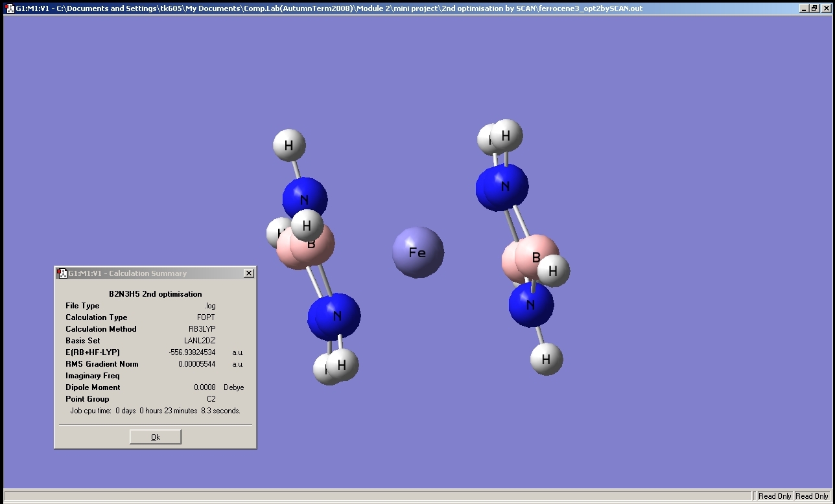Image resolution: width=835 pixels, height=504 pixels.
Task: Select lower N atom of right ring
Action: 531,304
